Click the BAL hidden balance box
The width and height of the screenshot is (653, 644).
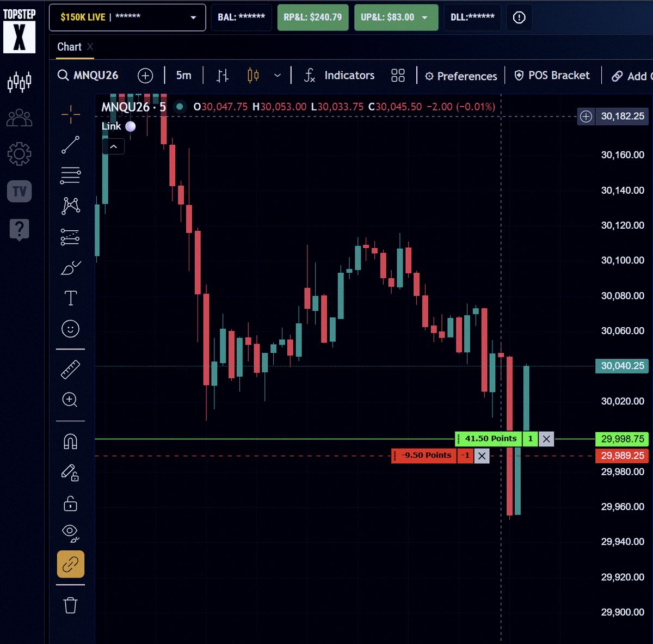click(241, 17)
